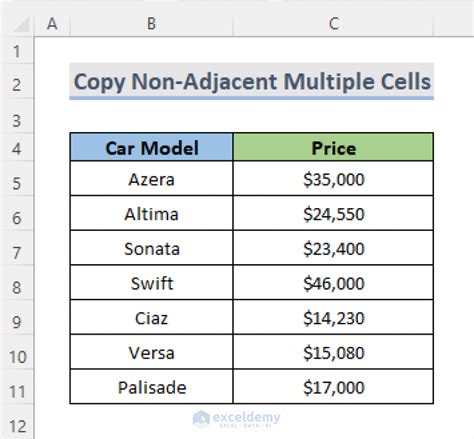Select the 'Car Model' header cell

click(151, 147)
